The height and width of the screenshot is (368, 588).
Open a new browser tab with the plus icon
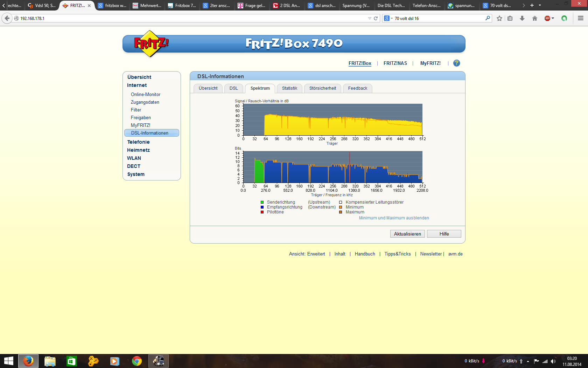532,5
